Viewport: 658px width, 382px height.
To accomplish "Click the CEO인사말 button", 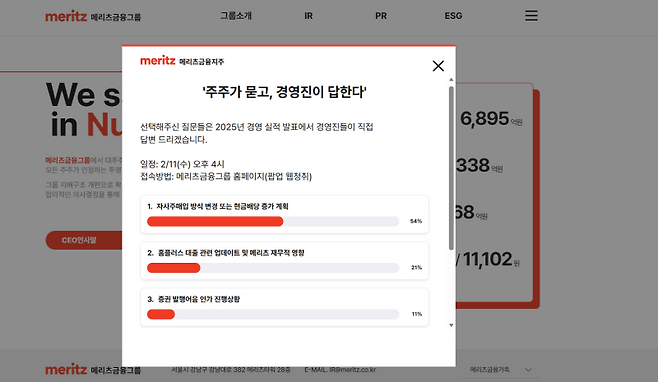I will click(84, 240).
